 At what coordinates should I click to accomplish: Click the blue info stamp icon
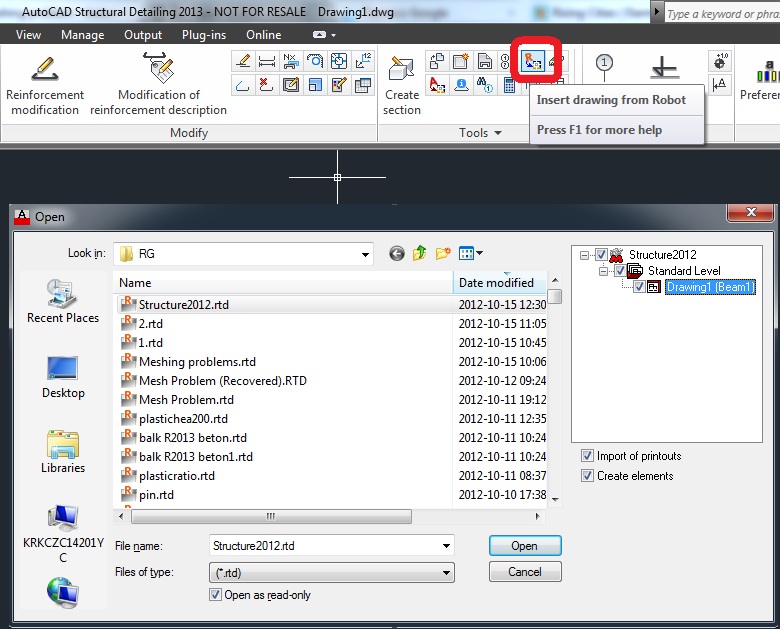coord(461,85)
